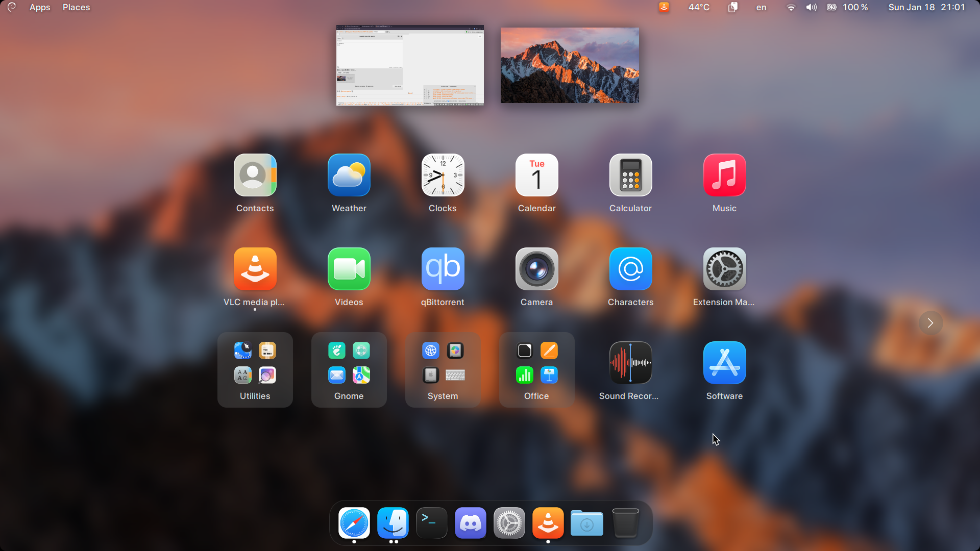The image size is (980, 551).
Task: Open the qBittorrent app
Action: pos(443,269)
